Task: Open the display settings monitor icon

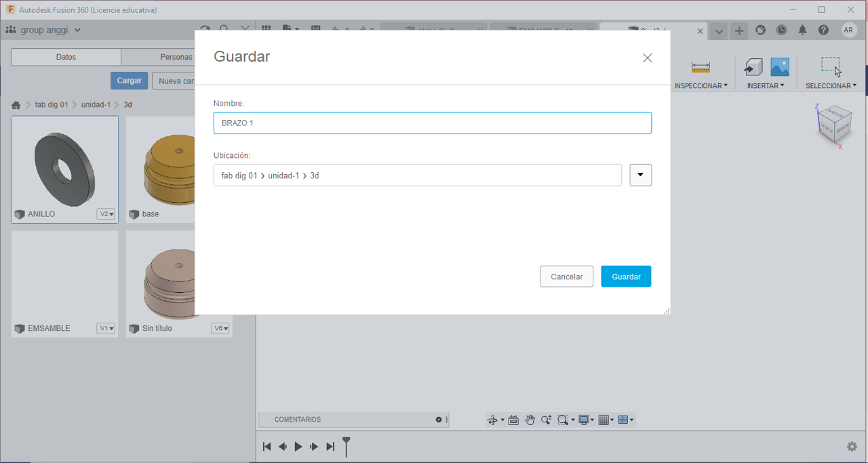Action: tap(583, 420)
